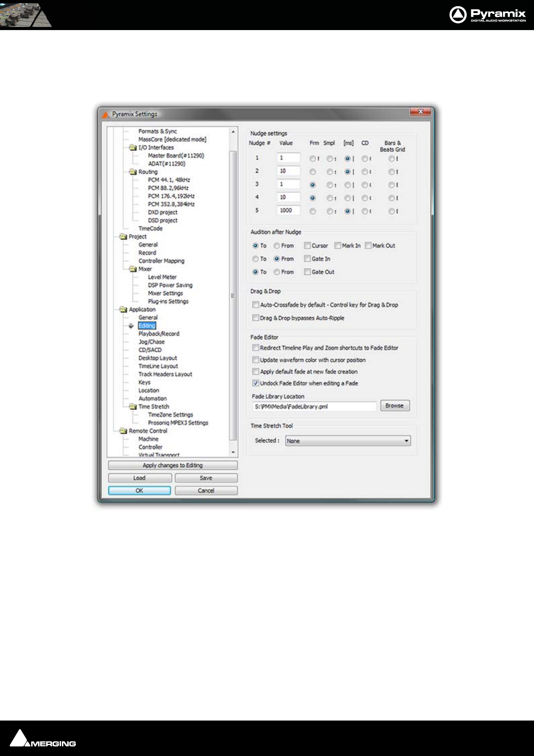534x756 pixels.
Task: Click the Fade Library Location path field
Action: [x=315, y=406]
